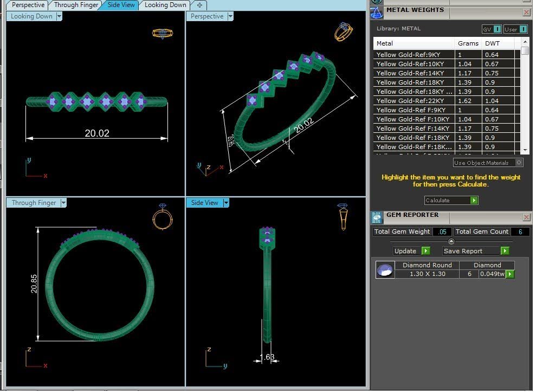Click the Gem Reporter panel icon
Screen dimensions: 536x392
pyautogui.click(x=377, y=217)
